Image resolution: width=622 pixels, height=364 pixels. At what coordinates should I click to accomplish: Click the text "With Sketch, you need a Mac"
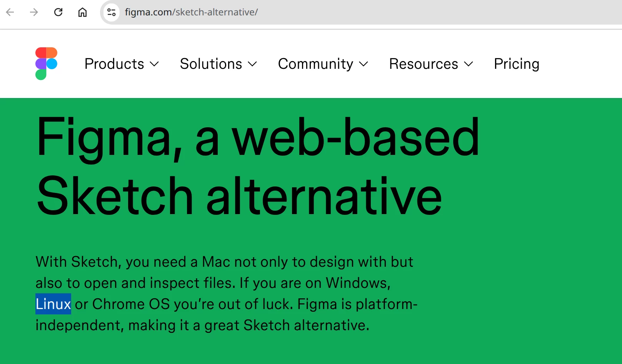[133, 262]
